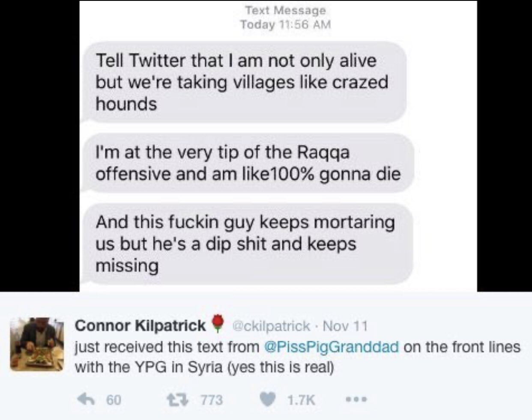Click the @ckilpatrick handle

point(272,326)
